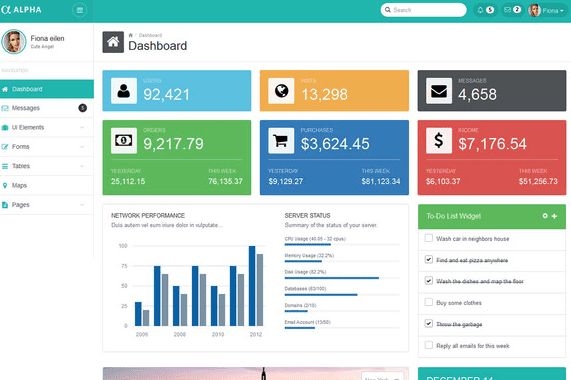571x380 pixels.
Task: Open the Dashboard sidebar menu item
Action: pyautogui.click(x=47, y=89)
